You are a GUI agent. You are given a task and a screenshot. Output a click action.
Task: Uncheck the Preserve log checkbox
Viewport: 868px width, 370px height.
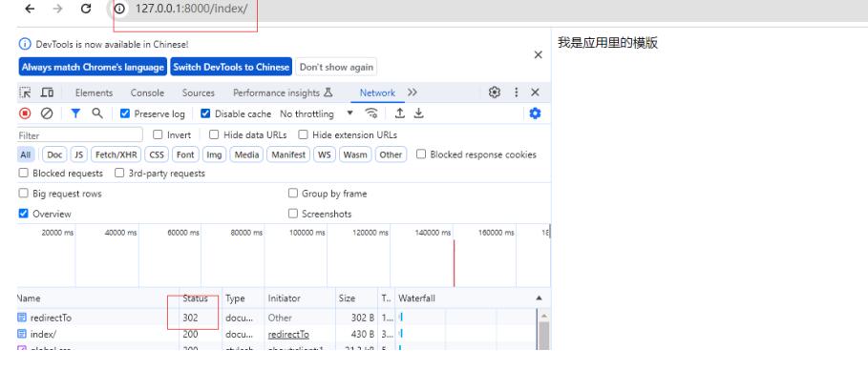click(x=125, y=113)
